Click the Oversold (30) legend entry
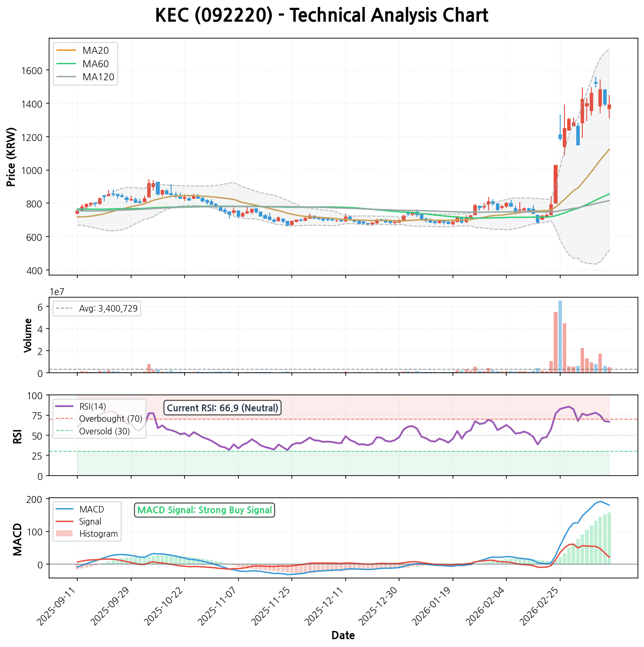644x647 pixels. [104, 431]
